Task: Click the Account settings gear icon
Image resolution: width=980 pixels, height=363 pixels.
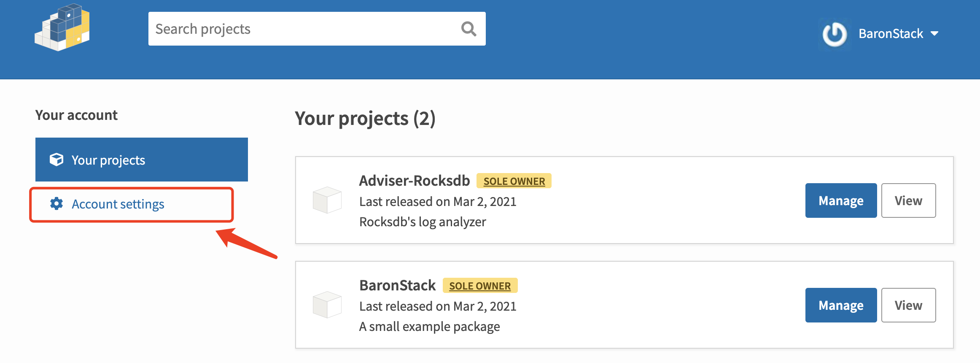Action: [x=57, y=204]
